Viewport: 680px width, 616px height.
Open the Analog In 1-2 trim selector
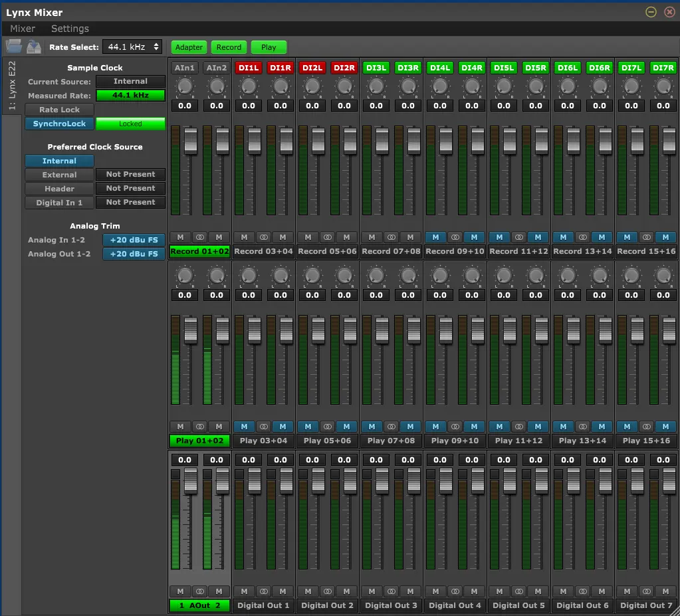point(134,240)
